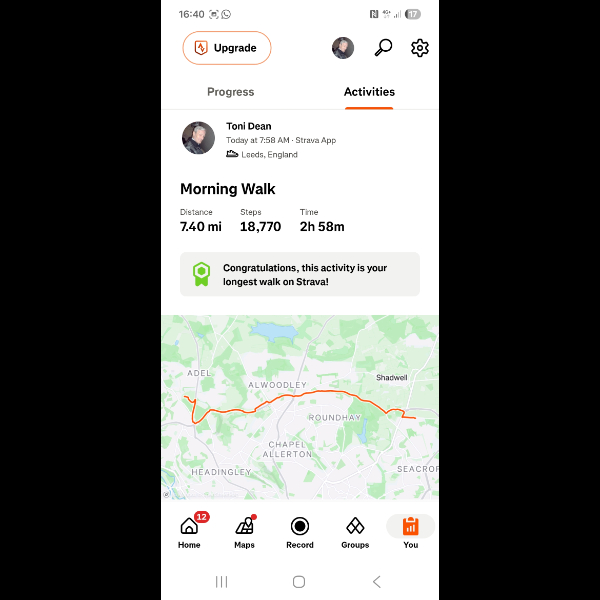600x600 pixels.
Task: Tap Android recent apps button
Action: pos(222,582)
